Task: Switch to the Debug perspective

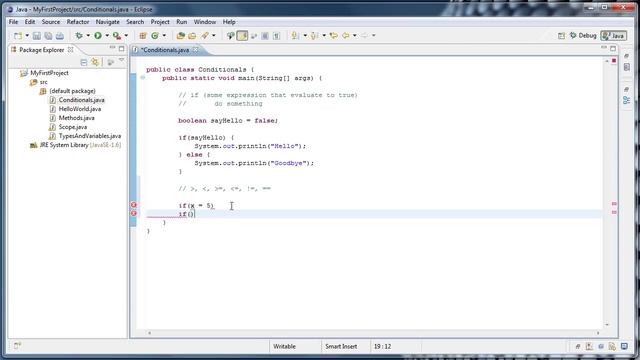Action: click(583, 36)
